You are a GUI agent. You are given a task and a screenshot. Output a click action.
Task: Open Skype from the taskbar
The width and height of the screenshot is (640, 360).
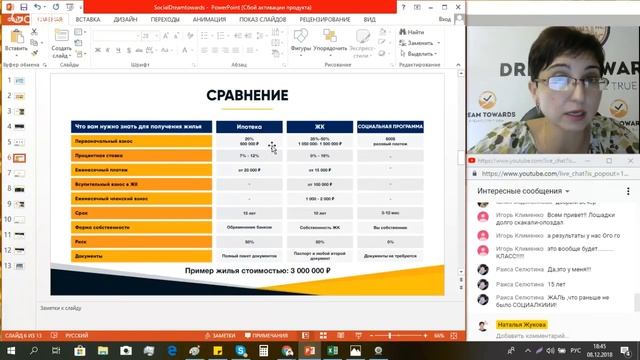click(241, 350)
